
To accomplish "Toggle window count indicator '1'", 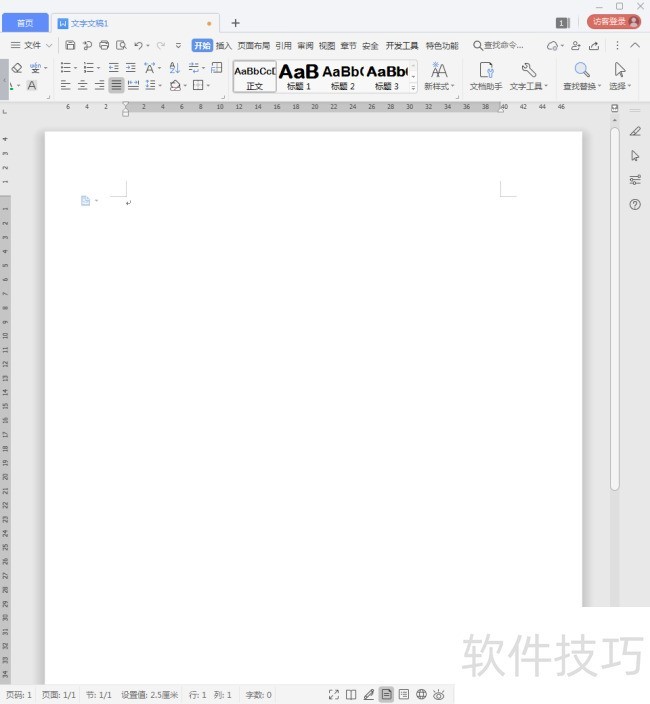I will click(x=562, y=23).
